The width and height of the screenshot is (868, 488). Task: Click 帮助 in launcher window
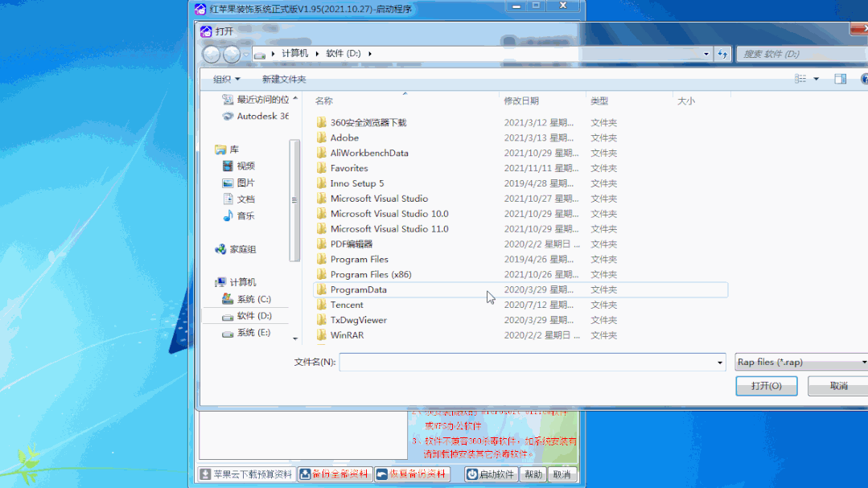[x=533, y=474]
